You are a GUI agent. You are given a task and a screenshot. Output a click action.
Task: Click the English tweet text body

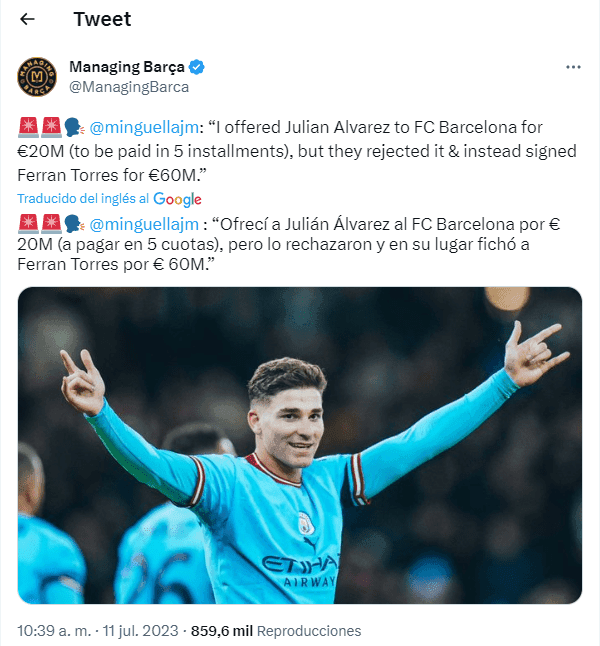click(297, 151)
